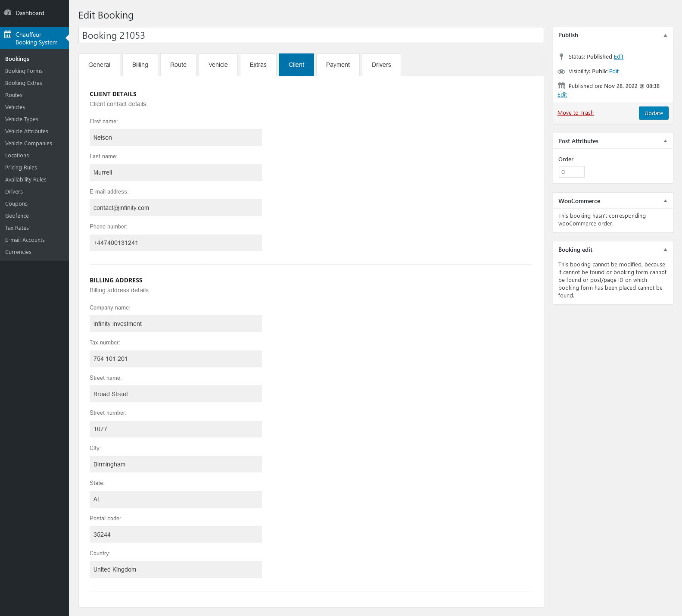Image resolution: width=682 pixels, height=616 pixels.
Task: Open the Route tab
Action: coord(178,65)
